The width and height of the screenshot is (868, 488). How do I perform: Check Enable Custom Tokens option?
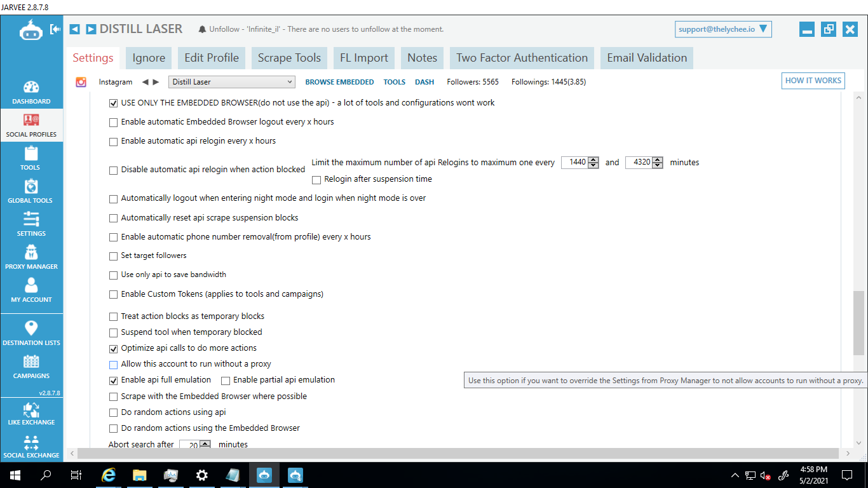(x=114, y=295)
